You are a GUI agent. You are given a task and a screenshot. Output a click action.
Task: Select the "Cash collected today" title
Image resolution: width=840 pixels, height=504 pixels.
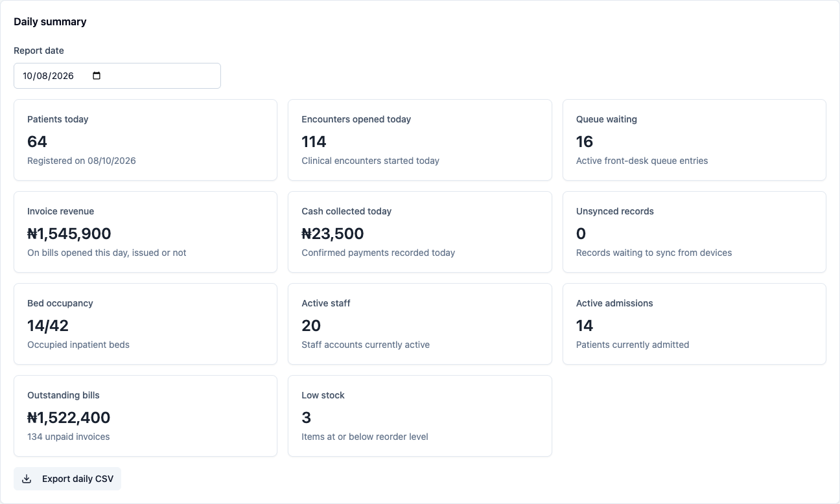click(347, 211)
